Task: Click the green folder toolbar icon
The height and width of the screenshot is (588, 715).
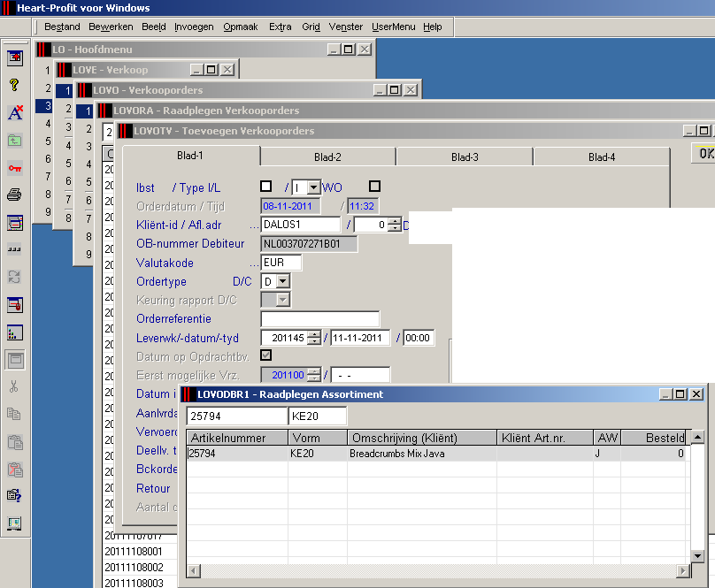Action: click(14, 141)
